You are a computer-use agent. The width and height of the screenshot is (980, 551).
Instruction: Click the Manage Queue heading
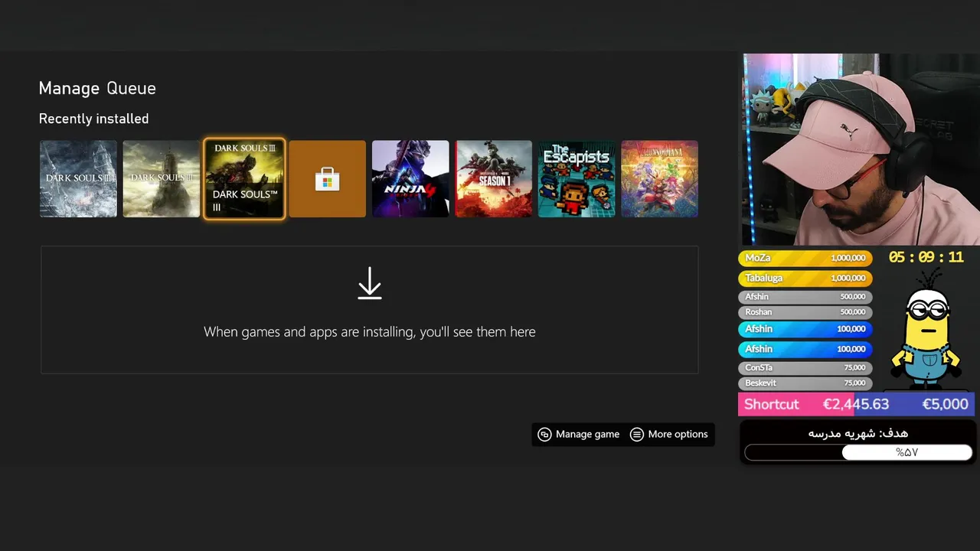(97, 88)
